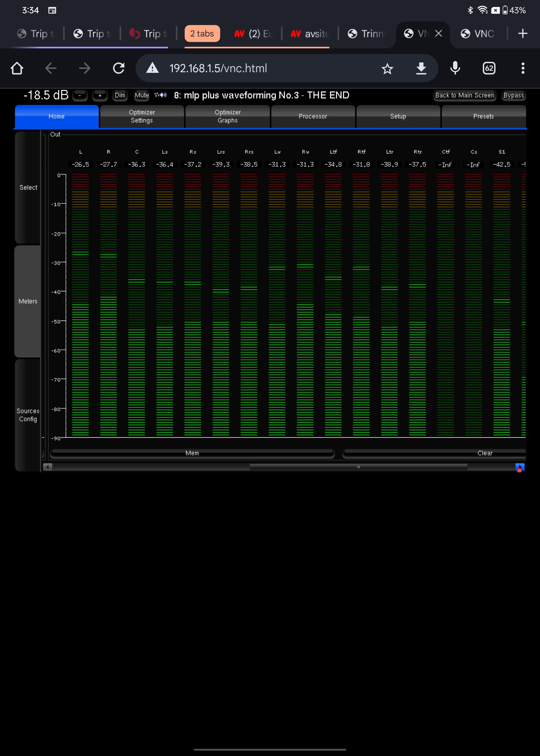Click the C channel level meter
The width and height of the screenshot is (540, 756).
137,305
